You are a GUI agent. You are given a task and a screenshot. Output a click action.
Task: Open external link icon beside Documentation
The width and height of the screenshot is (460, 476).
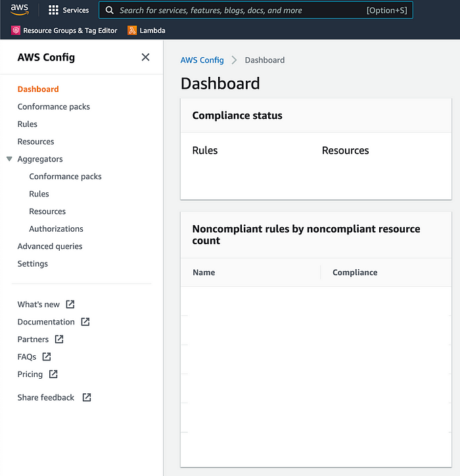[85, 322]
